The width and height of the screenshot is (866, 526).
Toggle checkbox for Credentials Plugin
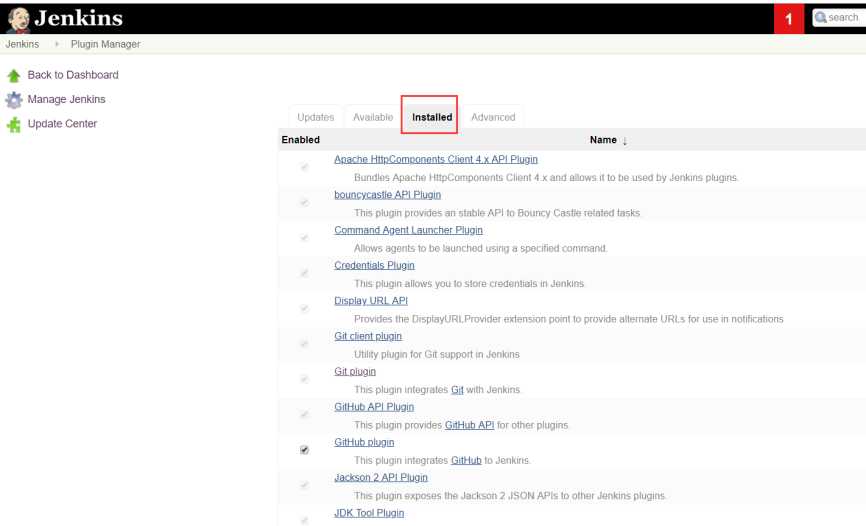pyautogui.click(x=304, y=273)
